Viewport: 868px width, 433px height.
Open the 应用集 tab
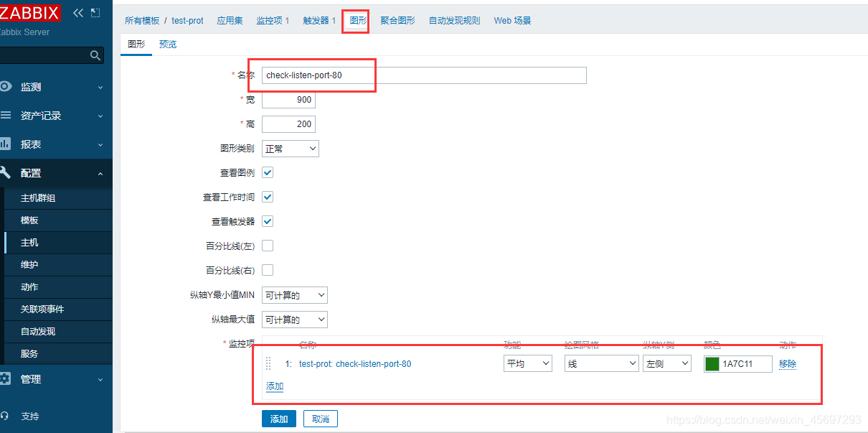(230, 21)
